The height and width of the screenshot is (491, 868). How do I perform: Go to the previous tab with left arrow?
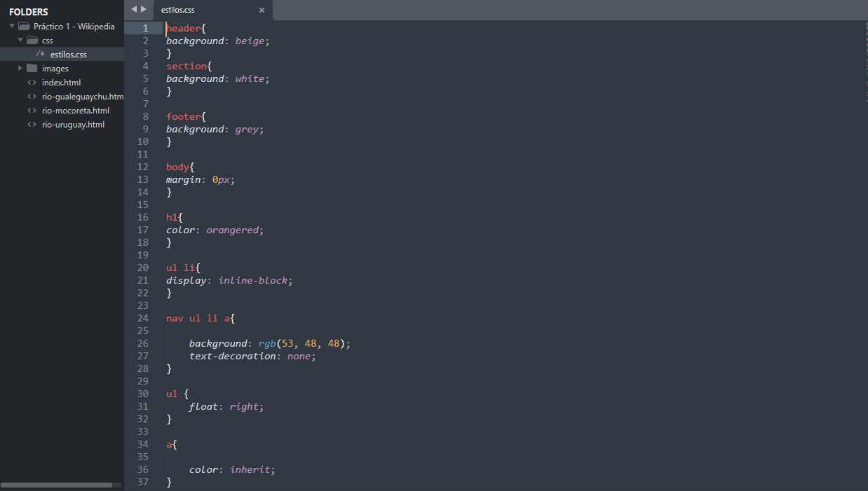point(134,10)
